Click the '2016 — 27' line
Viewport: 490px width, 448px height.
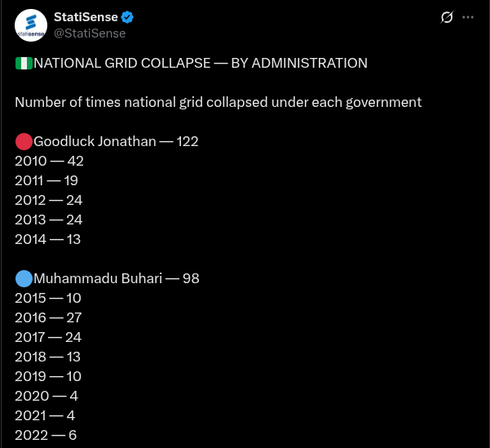tap(48, 318)
